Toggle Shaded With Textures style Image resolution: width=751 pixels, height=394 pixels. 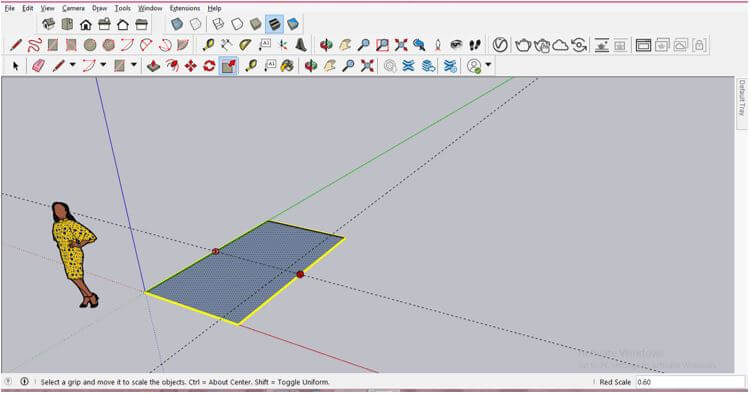[x=274, y=24]
